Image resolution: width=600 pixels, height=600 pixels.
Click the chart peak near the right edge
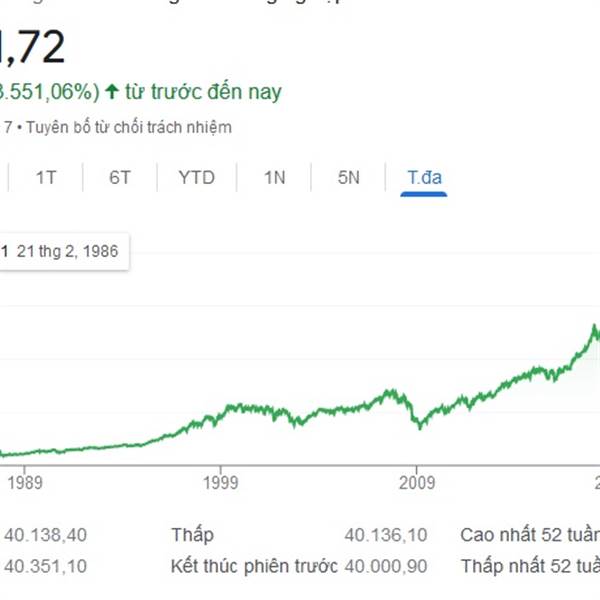point(594,326)
